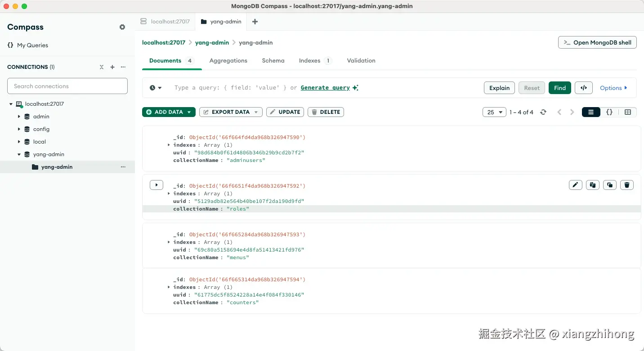Switch to Documents tab
The image size is (644, 351).
[172, 61]
